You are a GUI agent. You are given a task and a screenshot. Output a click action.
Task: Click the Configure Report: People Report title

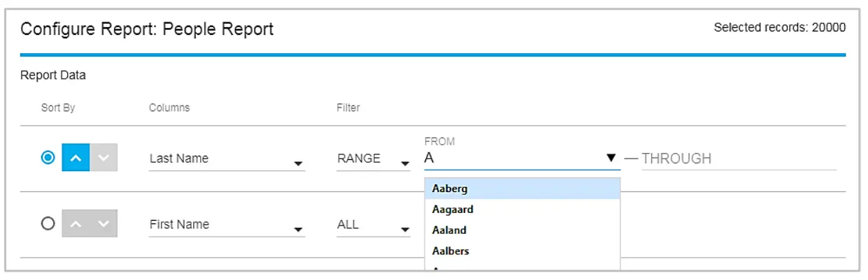[x=147, y=29]
